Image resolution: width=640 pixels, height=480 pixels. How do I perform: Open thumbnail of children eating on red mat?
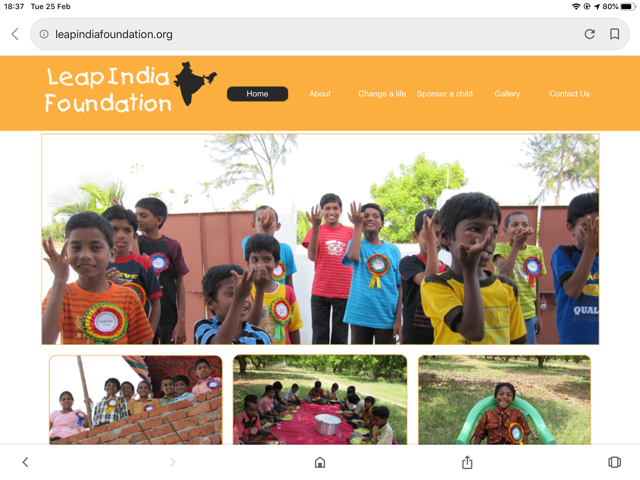[x=320, y=400]
